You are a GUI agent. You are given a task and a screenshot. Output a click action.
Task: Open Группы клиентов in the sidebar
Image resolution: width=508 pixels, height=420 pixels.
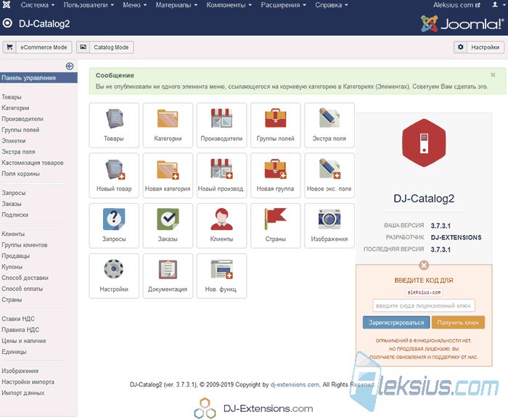point(25,244)
